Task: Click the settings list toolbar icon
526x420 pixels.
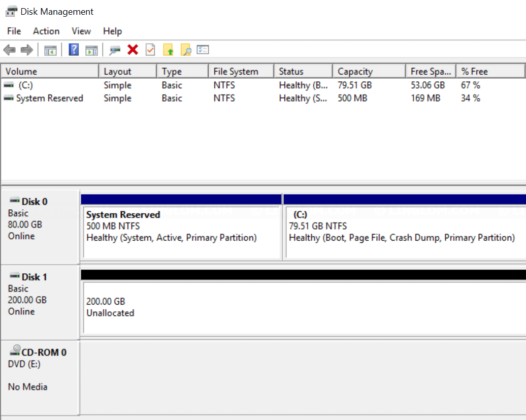Action: point(203,50)
